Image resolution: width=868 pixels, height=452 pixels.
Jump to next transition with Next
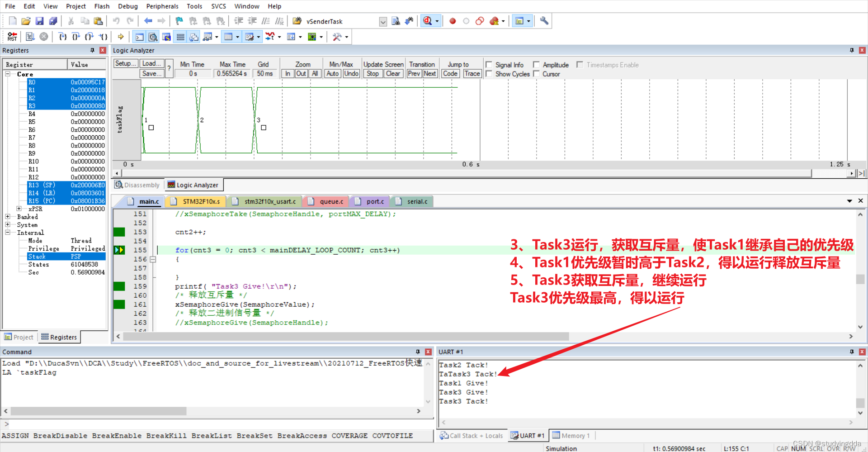430,73
